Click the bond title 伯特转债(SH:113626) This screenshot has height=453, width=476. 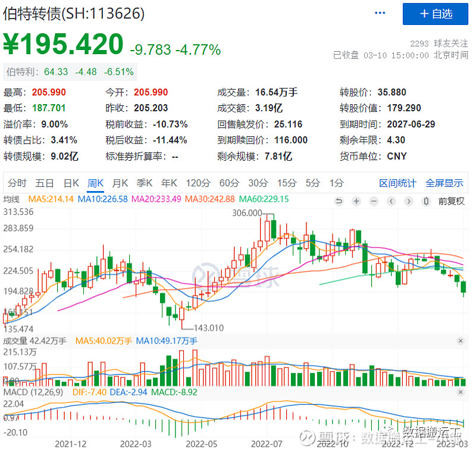[74, 13]
